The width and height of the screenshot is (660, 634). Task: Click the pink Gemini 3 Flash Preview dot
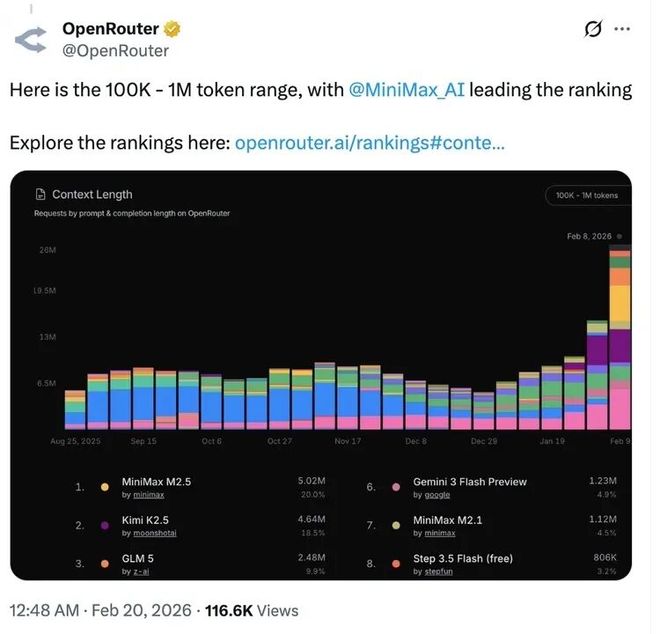(x=398, y=487)
